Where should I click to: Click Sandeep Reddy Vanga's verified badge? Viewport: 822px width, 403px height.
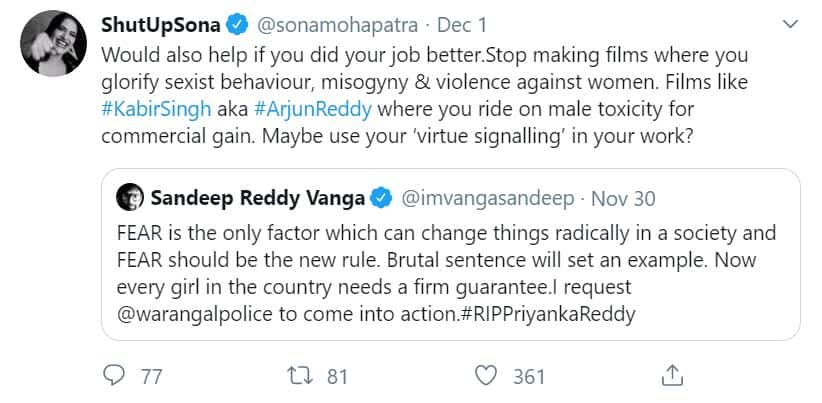(381, 199)
